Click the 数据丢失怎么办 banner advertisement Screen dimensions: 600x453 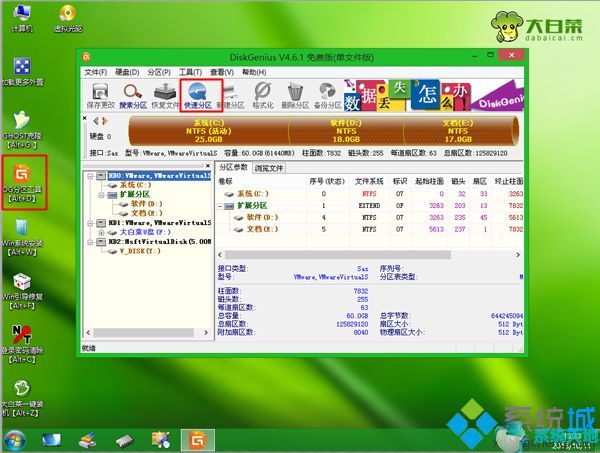[433, 95]
